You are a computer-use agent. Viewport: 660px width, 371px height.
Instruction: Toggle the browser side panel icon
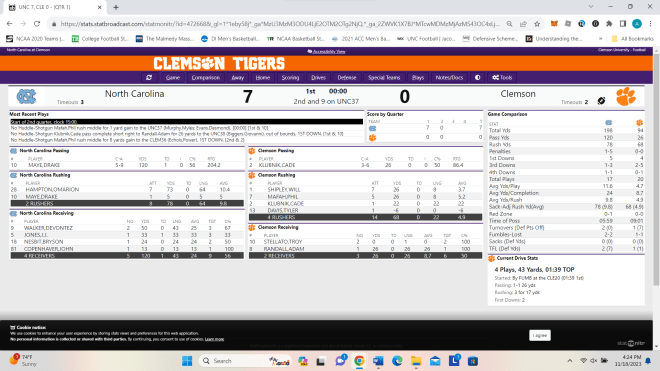[623, 24]
